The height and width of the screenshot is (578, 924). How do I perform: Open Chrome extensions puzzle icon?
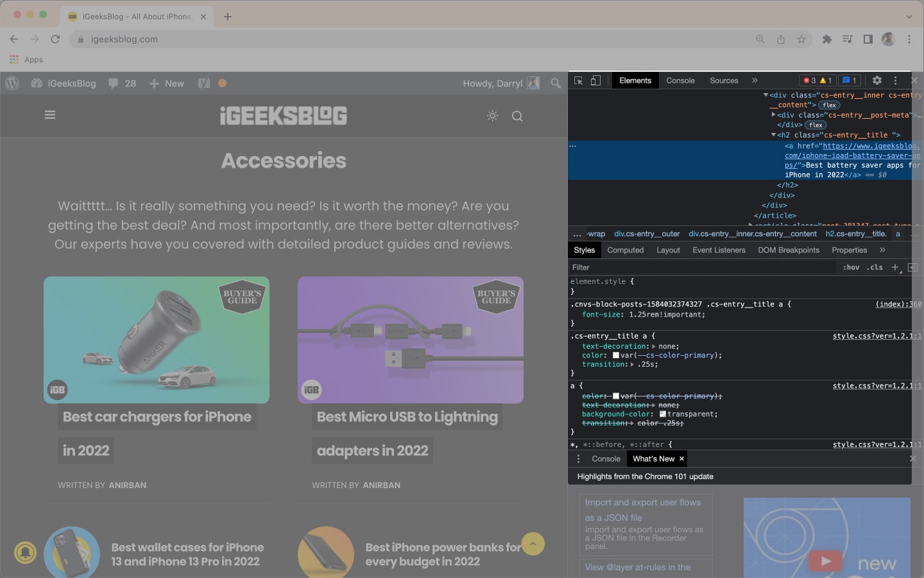827,39
